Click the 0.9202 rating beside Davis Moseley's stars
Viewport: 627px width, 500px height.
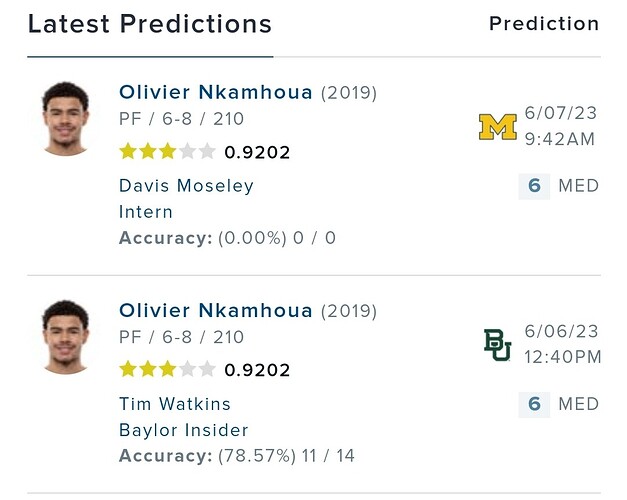(257, 153)
